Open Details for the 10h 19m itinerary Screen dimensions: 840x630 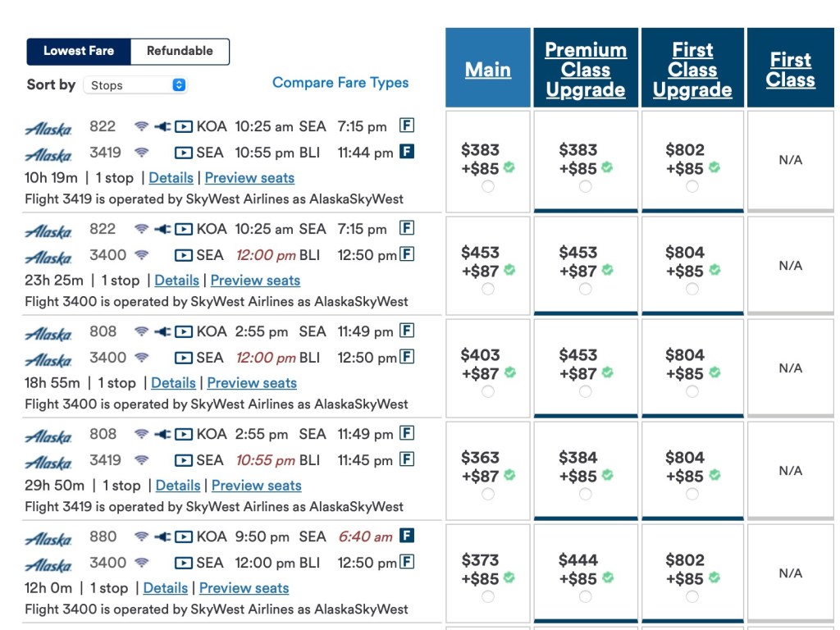point(171,178)
